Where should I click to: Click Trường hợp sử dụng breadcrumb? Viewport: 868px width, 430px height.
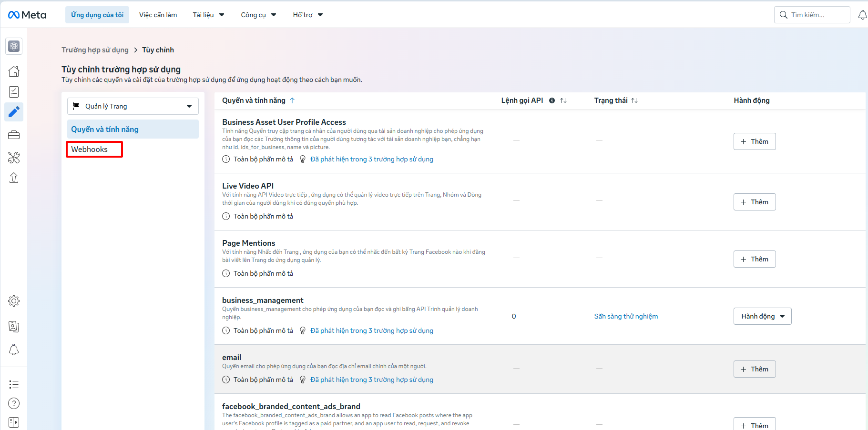[x=95, y=50]
